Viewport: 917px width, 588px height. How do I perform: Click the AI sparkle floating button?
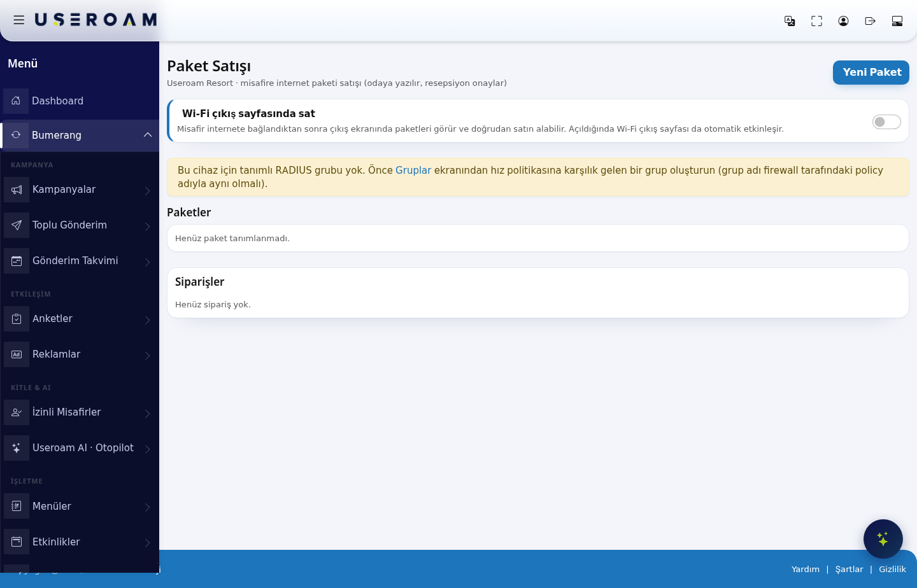[x=883, y=539]
